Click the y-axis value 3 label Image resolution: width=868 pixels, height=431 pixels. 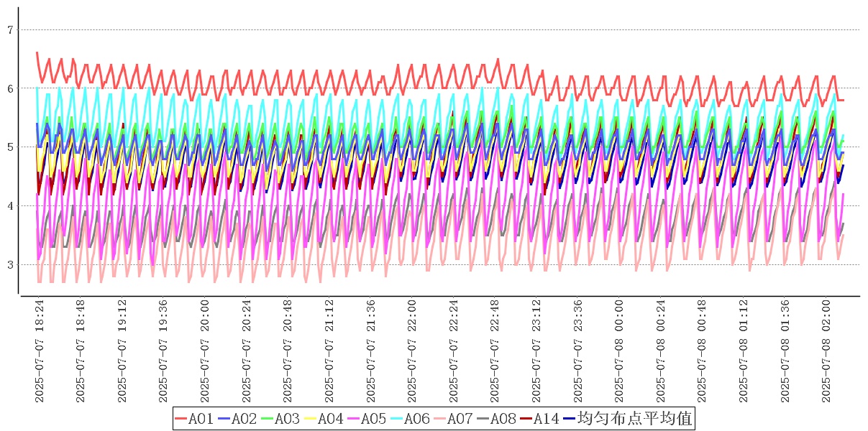click(10, 265)
